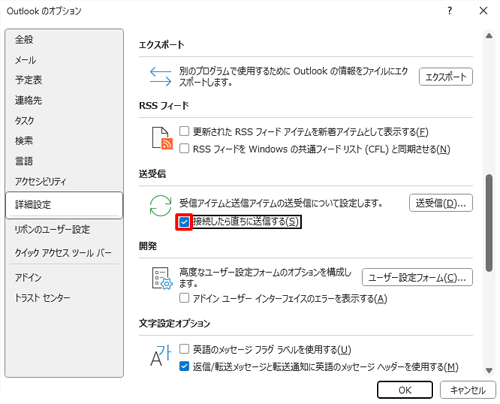Open 送受信(D)... settings button

tap(441, 203)
